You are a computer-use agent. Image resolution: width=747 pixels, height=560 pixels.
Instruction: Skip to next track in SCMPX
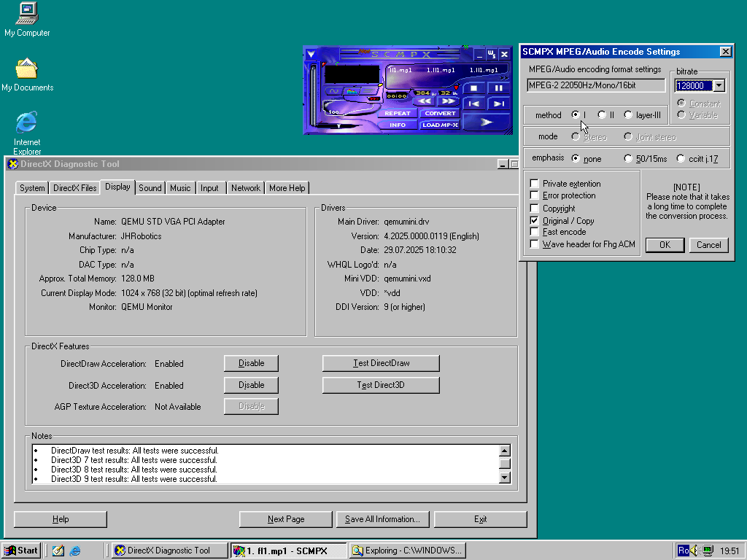click(x=499, y=104)
